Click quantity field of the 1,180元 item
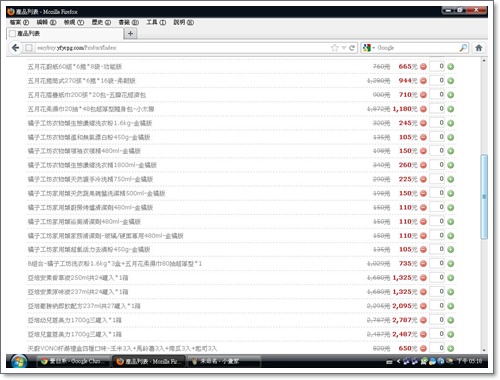Image resolution: width=500 pixels, height=380 pixels. click(437, 108)
